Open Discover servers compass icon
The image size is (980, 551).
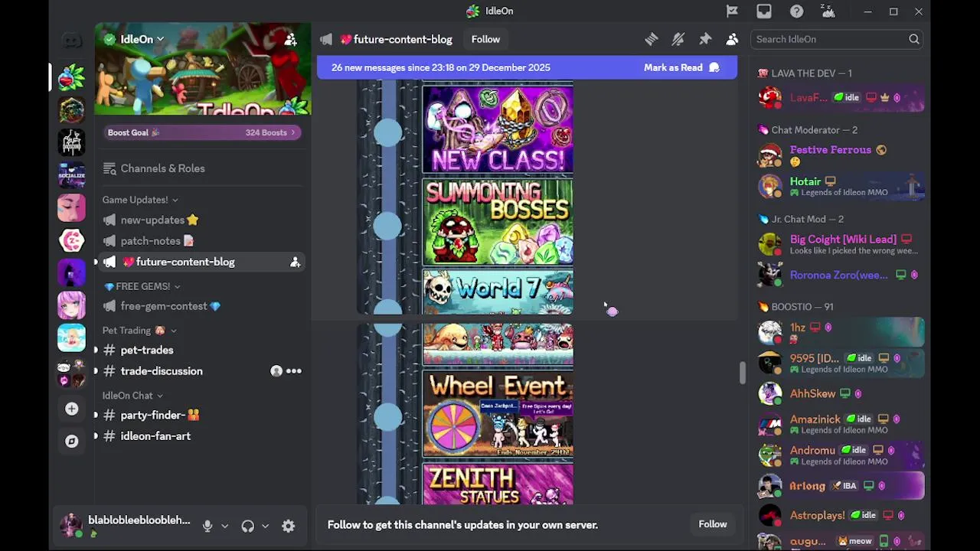click(x=71, y=442)
